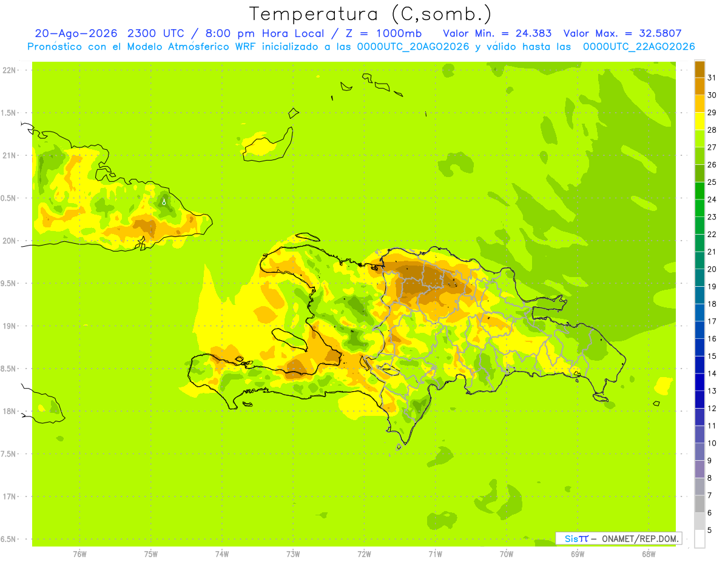Click the "22N" latitude axis label
Viewport: 728px width, 562px height.
(x=9, y=70)
